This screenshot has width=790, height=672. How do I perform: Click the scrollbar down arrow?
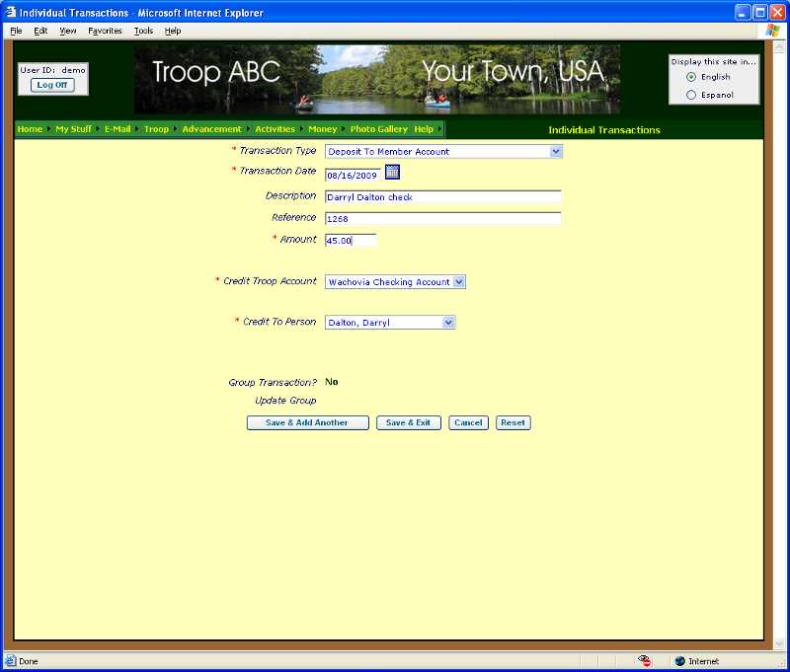pos(778,643)
